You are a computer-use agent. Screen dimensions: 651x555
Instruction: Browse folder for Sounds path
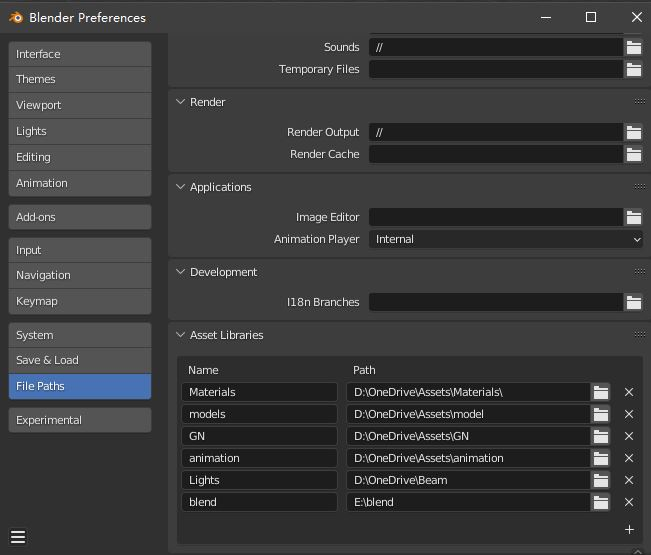tap(633, 47)
